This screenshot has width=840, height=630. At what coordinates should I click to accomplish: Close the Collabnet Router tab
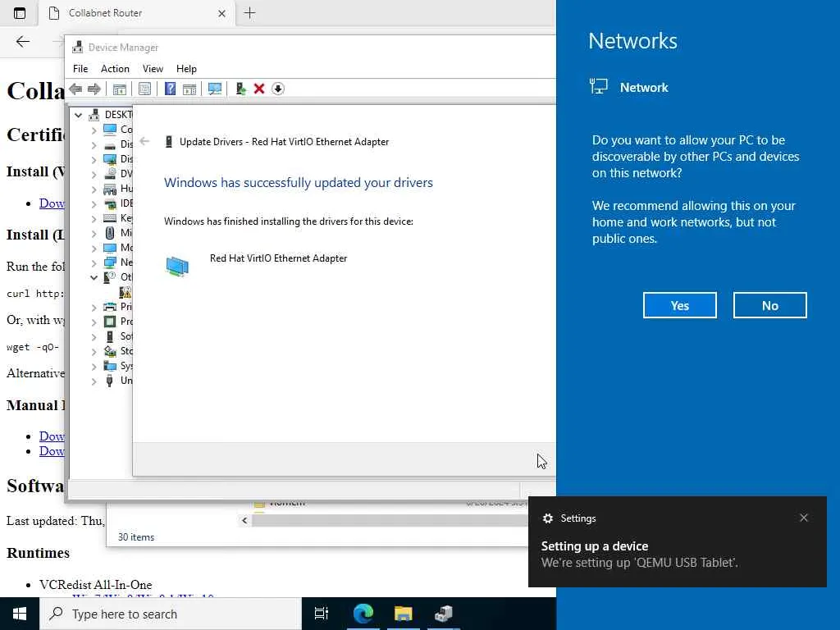pos(221,13)
